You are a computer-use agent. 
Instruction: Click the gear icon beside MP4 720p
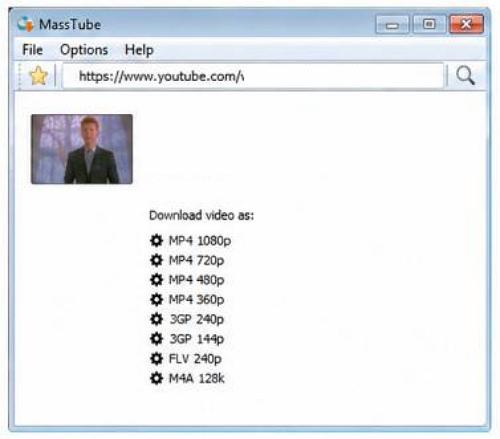coord(156,260)
